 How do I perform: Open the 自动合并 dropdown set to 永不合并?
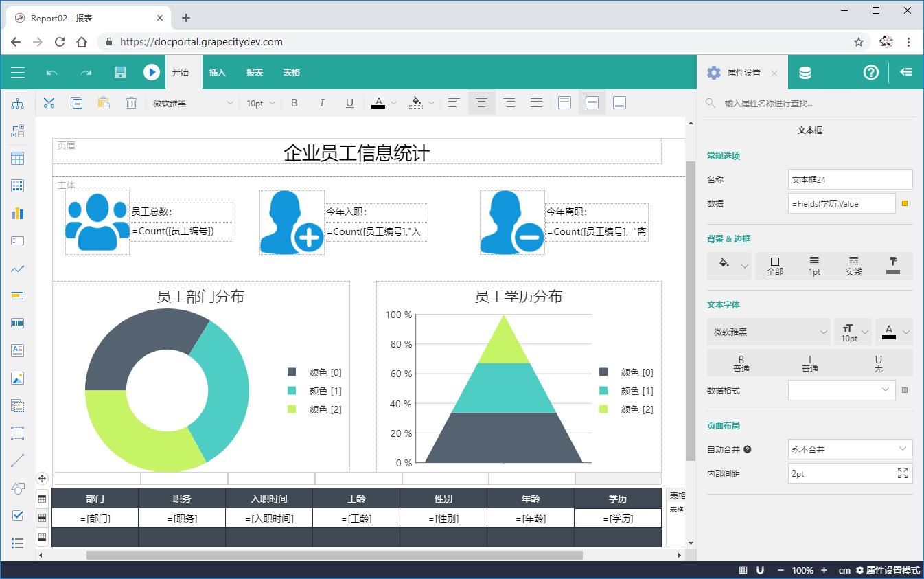click(x=849, y=449)
